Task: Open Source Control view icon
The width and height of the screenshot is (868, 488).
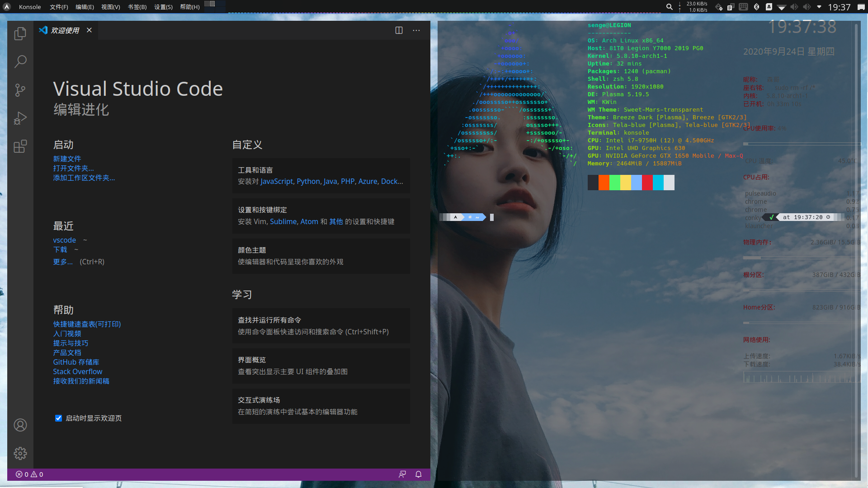Action: 20,90
